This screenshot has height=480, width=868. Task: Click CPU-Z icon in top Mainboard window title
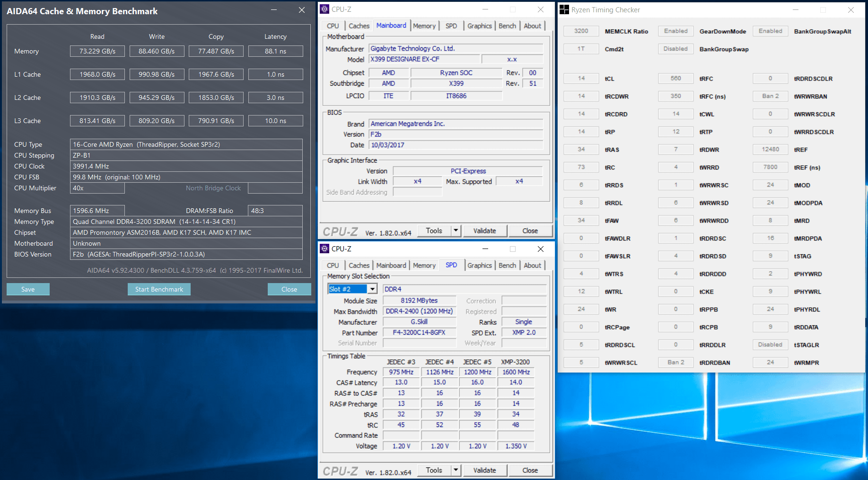324,9
